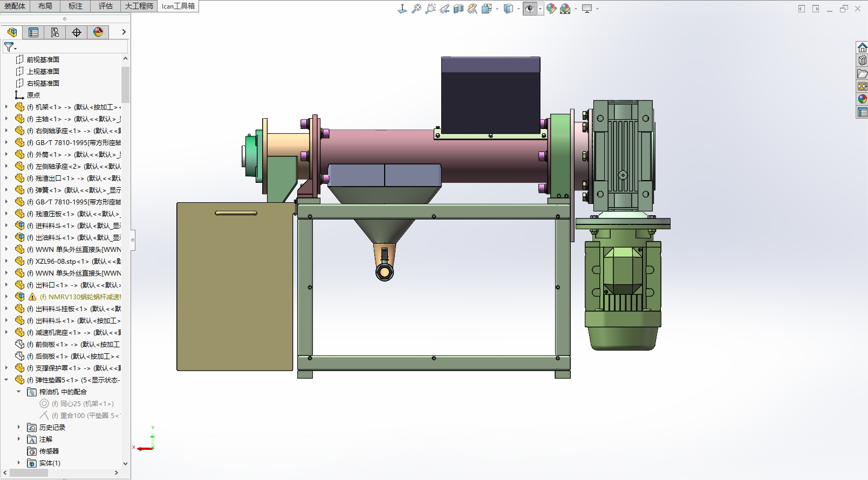Click the filter funnel icon

pos(9,47)
